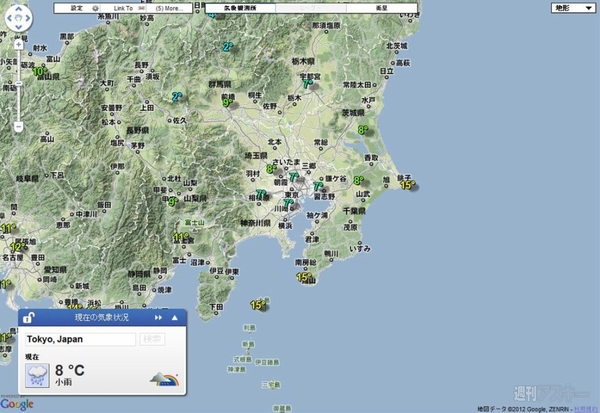The height and width of the screenshot is (413, 600).
Task: Collapse the 現在の気象状況 panel with triangle
Action: click(174, 318)
